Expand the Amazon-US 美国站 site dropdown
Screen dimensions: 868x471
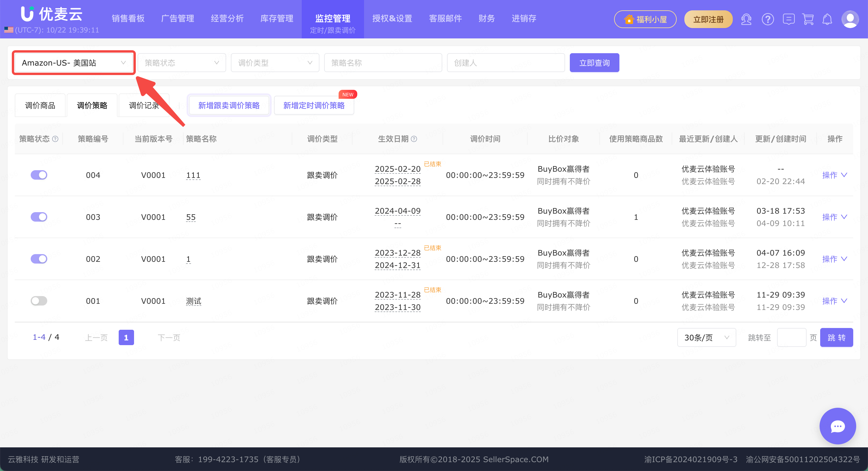[x=74, y=63]
